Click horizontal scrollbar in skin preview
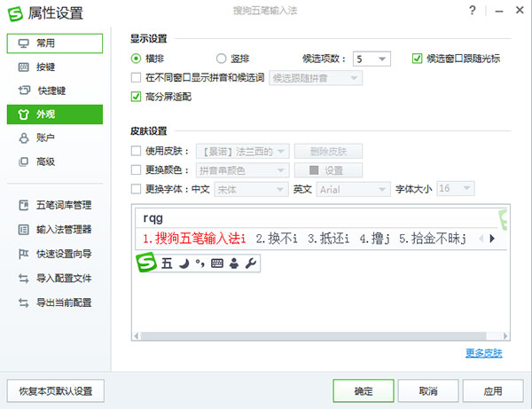This screenshot has height=409, width=532. click(314, 336)
